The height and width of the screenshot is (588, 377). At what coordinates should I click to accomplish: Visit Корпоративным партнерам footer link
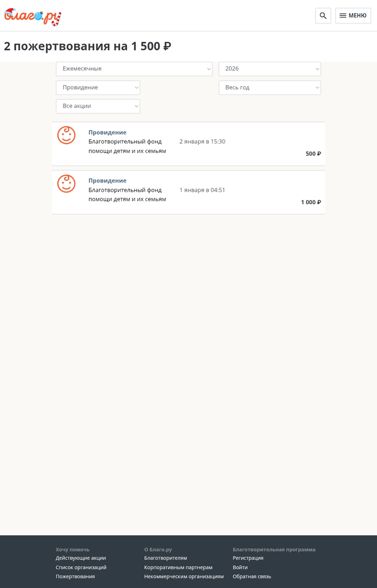[178, 568]
